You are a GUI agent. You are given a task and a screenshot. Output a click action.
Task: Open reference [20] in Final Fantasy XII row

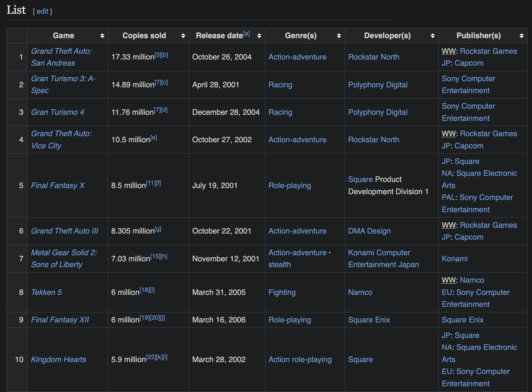[155, 318]
